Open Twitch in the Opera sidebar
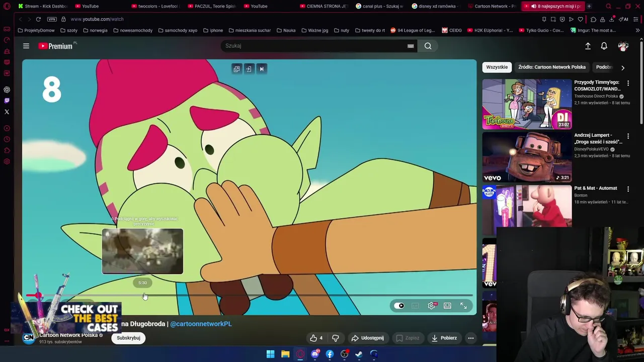Viewport: 644px width, 362px height. point(7,101)
